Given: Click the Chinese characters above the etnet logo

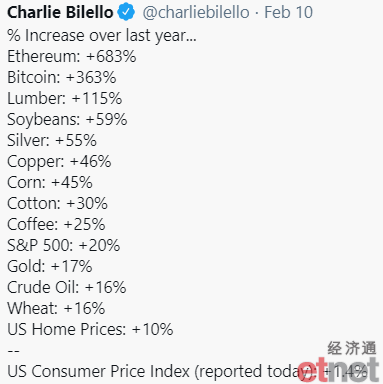Looking at the screenshot, I should (352, 348).
